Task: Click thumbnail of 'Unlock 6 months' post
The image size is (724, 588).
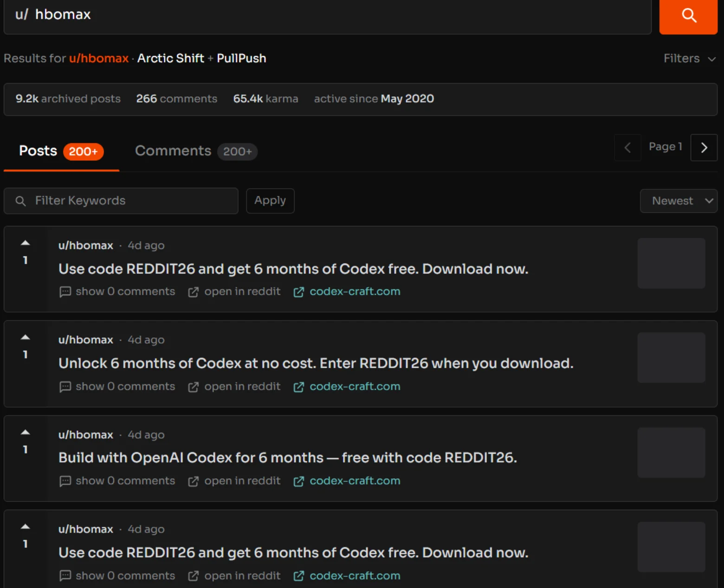Action: (x=671, y=358)
